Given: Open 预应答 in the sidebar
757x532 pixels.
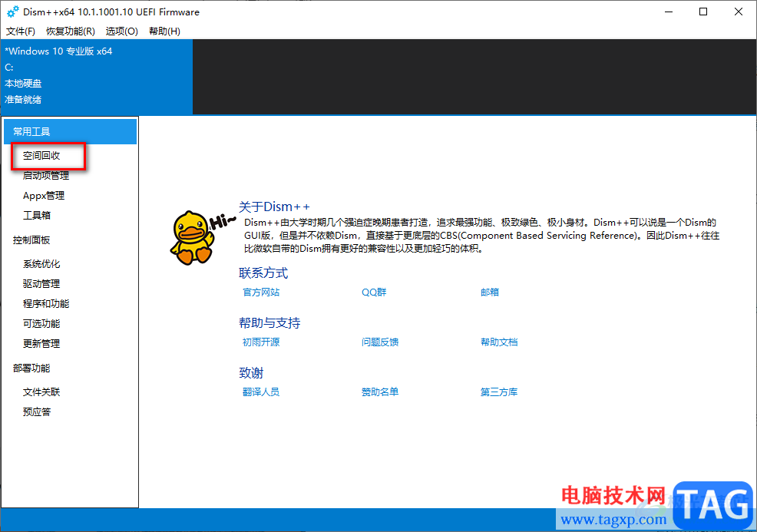Looking at the screenshot, I should pos(37,411).
